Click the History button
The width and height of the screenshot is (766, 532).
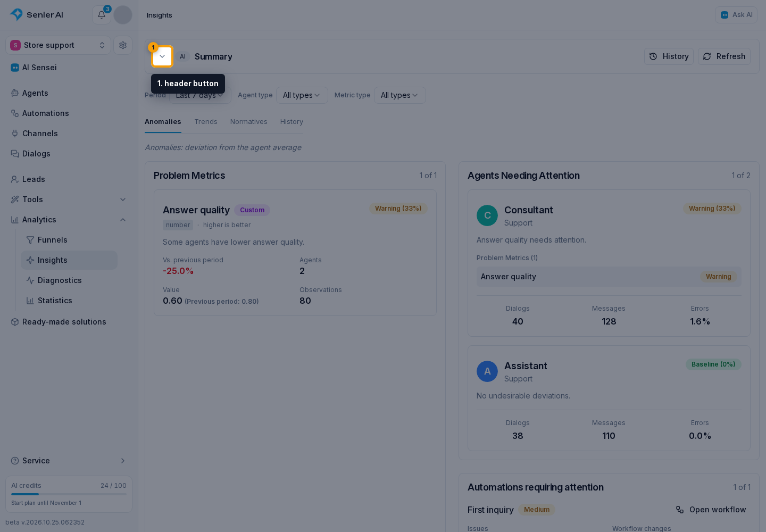pyautogui.click(x=669, y=56)
